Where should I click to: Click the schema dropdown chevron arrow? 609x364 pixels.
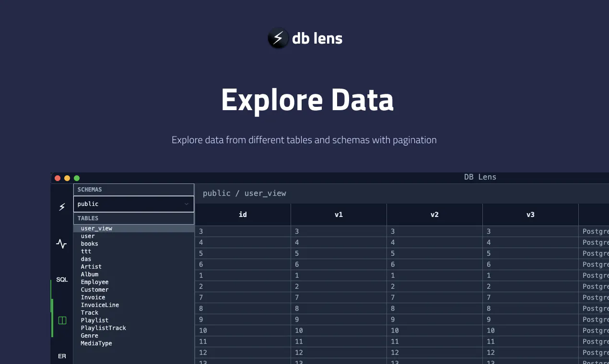187,204
